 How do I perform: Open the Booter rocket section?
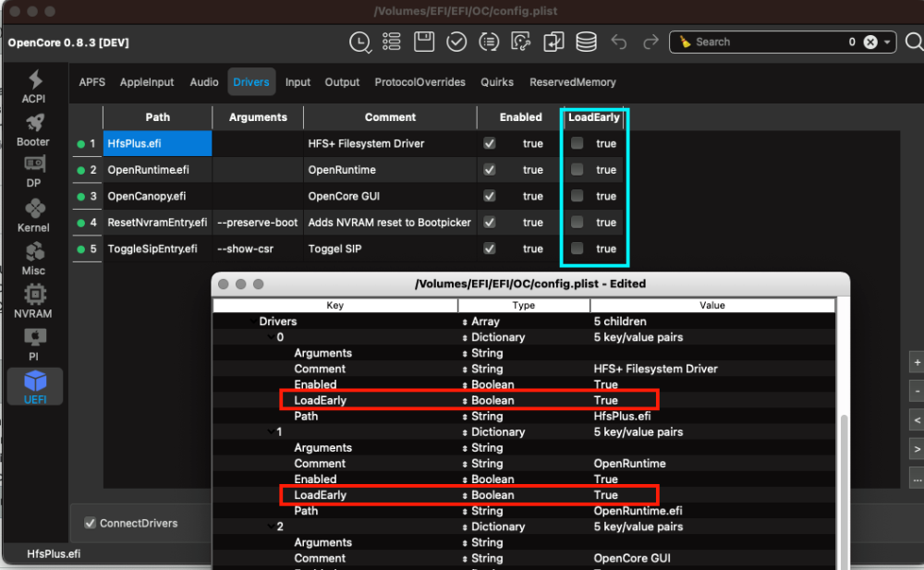[33, 130]
